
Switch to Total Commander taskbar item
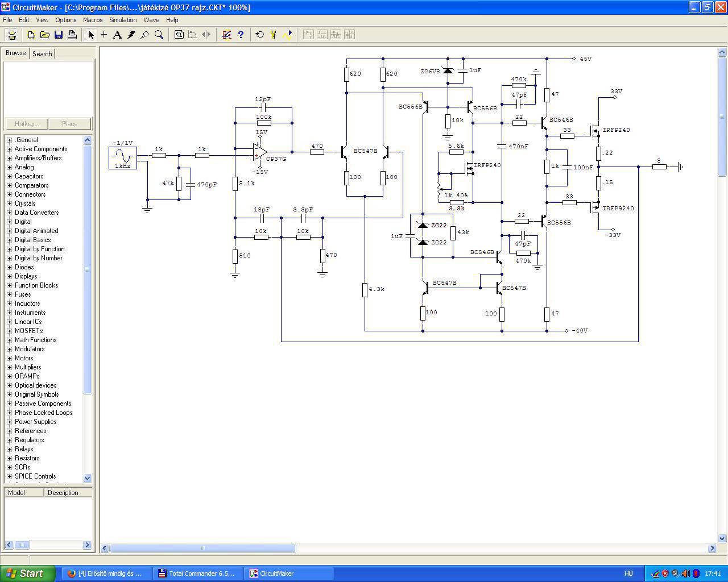point(198,573)
